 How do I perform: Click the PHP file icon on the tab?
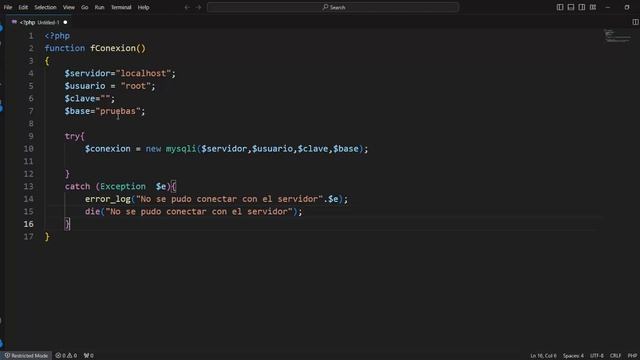14,22
